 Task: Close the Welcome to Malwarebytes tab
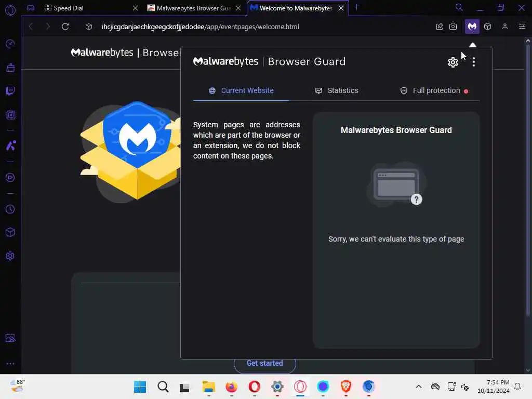[341, 8]
